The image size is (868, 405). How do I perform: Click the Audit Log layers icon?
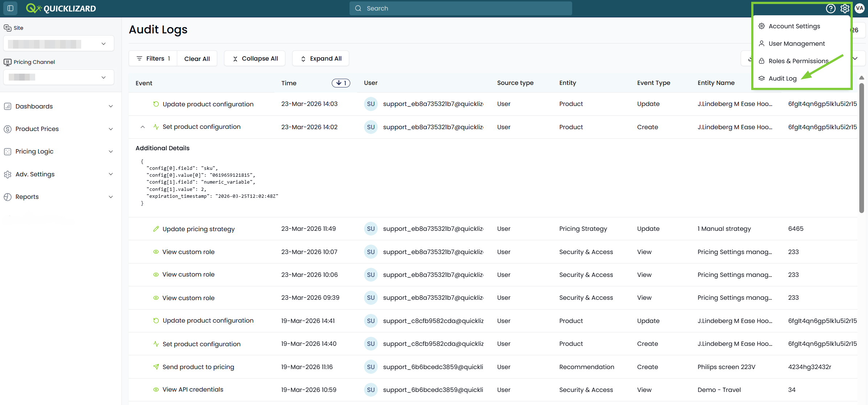762,78
